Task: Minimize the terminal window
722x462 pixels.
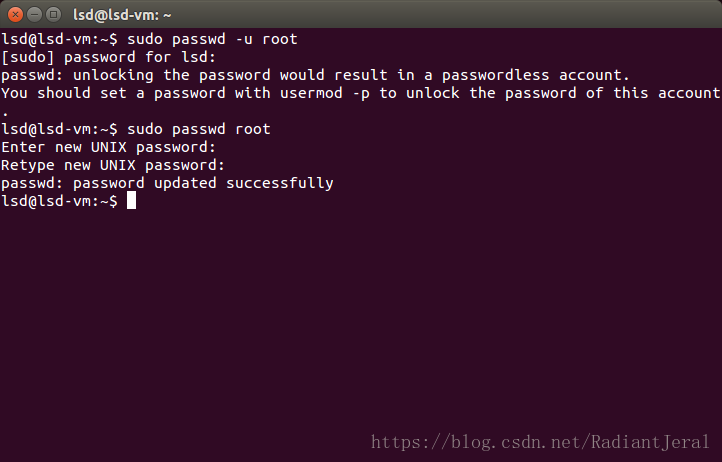Action: point(35,15)
